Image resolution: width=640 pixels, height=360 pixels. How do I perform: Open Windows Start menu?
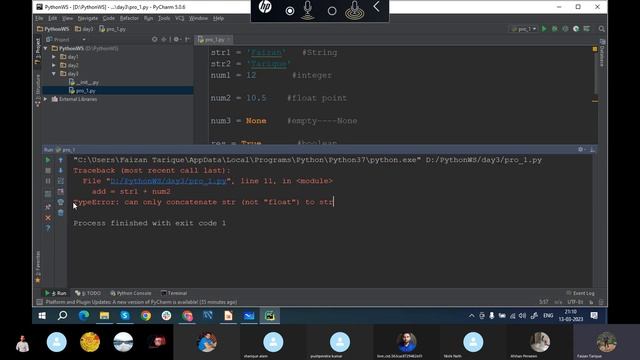click(42, 316)
